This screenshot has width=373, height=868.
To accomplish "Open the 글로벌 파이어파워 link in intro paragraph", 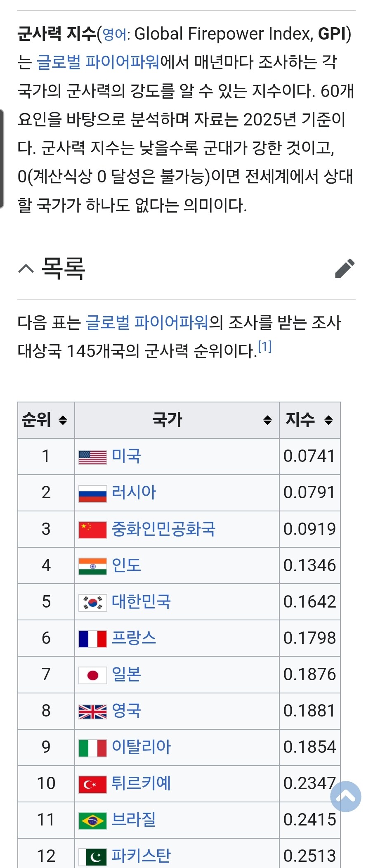I will pos(98,62).
